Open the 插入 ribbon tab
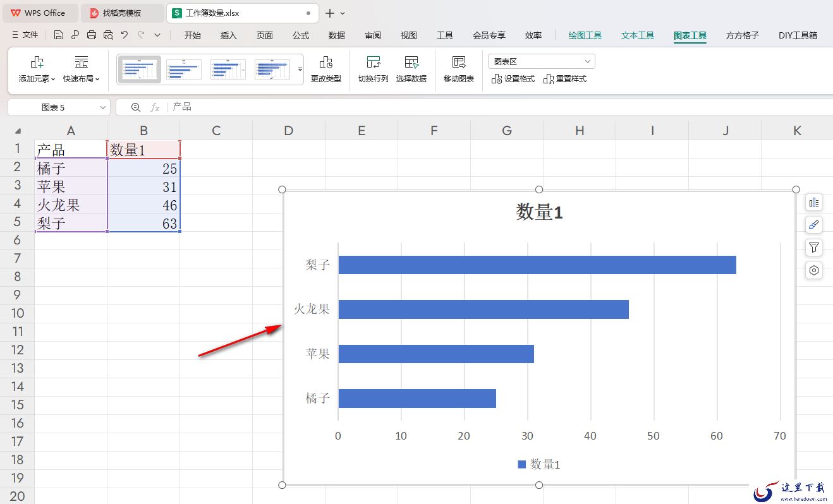Screen dimensions: 833x504 [x=228, y=35]
